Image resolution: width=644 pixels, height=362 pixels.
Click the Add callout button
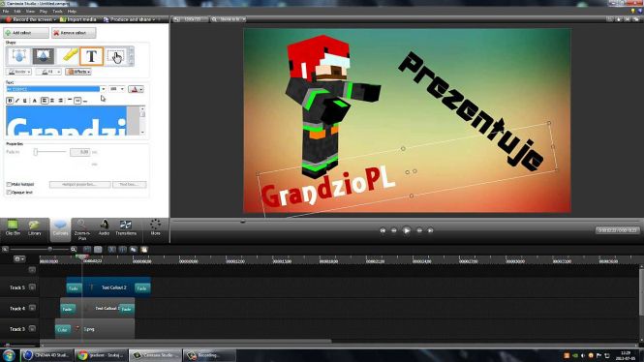[26, 33]
